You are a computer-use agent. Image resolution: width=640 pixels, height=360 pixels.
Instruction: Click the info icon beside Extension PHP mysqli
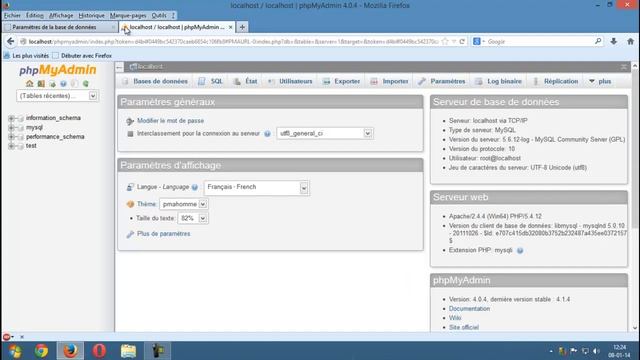pos(520,250)
